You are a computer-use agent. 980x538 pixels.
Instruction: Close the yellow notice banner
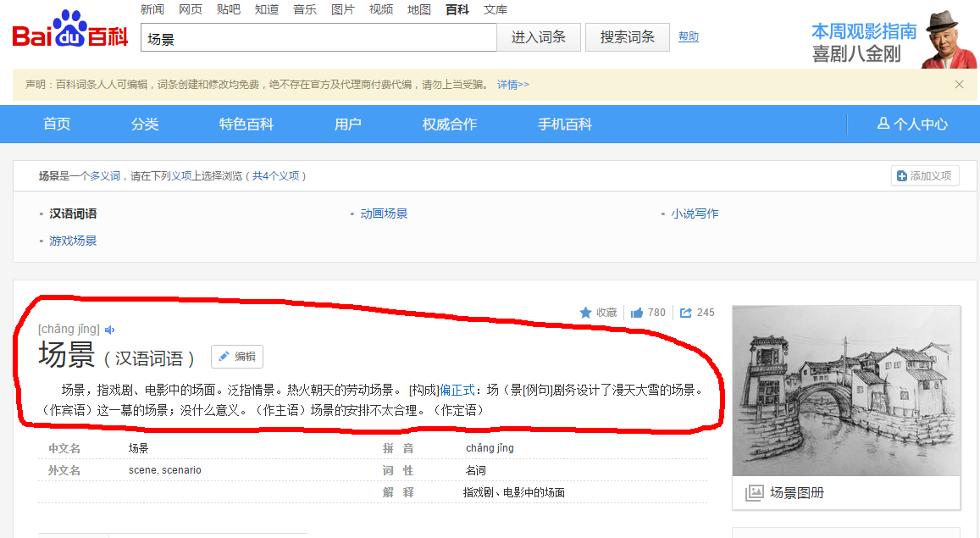click(959, 84)
